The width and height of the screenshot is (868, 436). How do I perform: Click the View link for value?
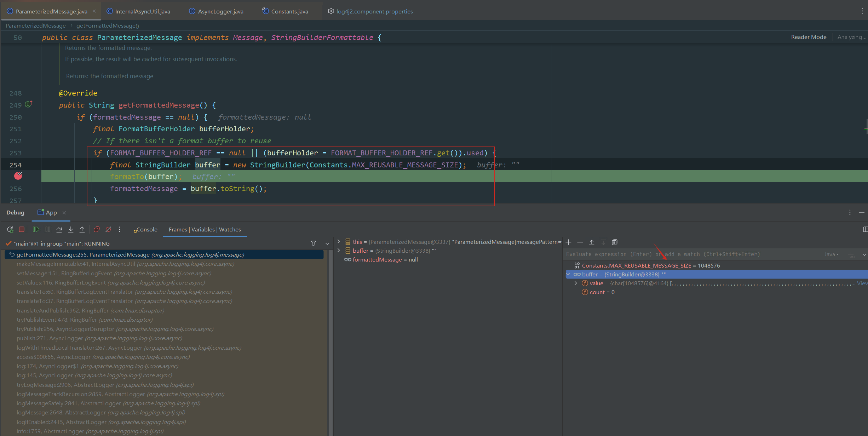tap(862, 283)
